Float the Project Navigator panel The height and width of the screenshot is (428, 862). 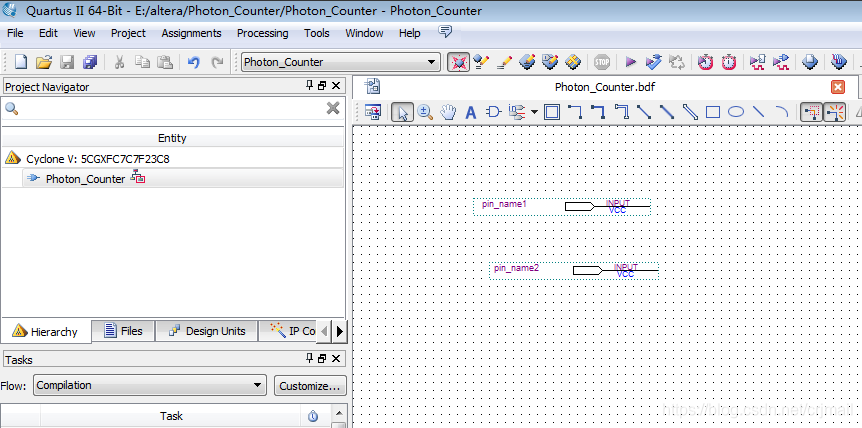(x=322, y=86)
